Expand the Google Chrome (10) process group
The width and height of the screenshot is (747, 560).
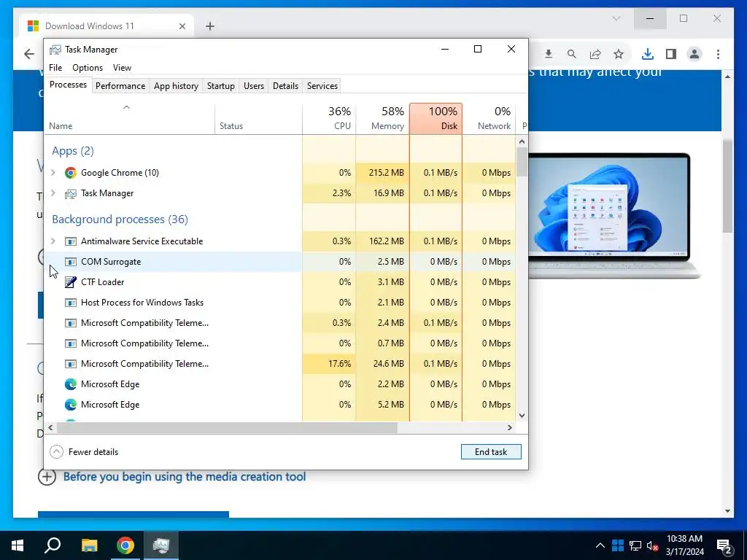pyautogui.click(x=53, y=173)
